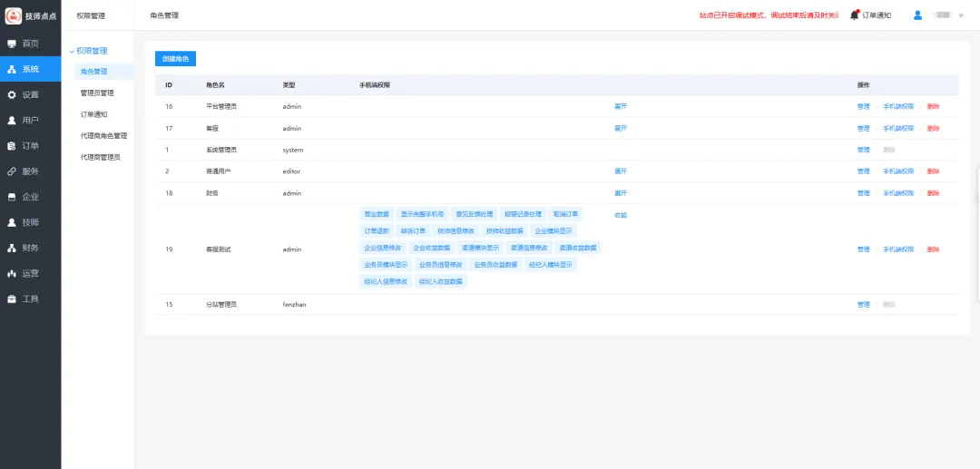Screen dimensions: 980x469
Task: Expand permissions for 财务 row
Action: pos(621,193)
